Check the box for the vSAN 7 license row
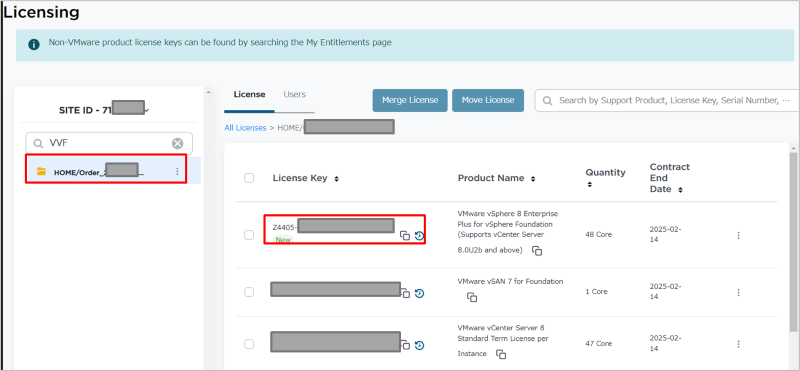This screenshot has width=800, height=371. (249, 292)
